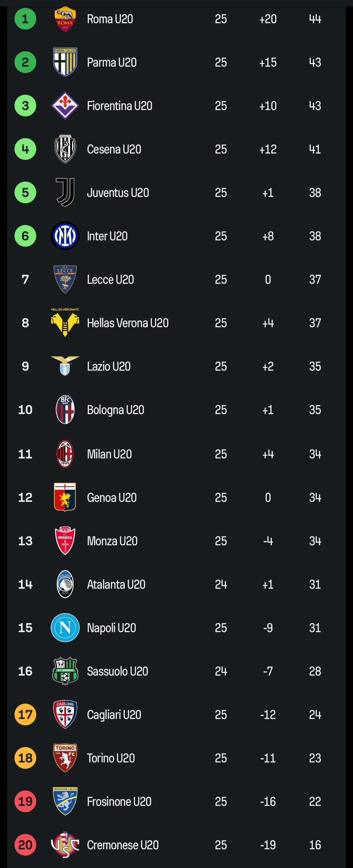
Task: Open the Parma U20 crest icon
Action: pos(65,62)
